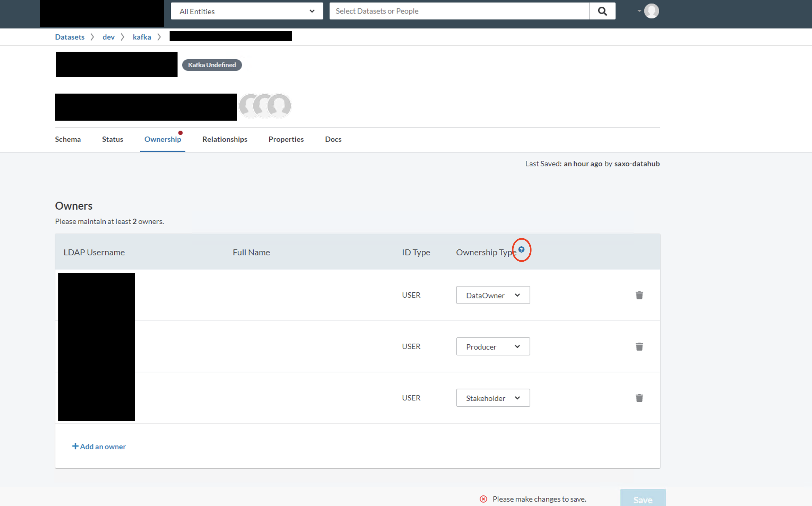Image resolution: width=812 pixels, height=506 pixels.
Task: Go to the Datasets breadcrumb link
Action: point(70,37)
